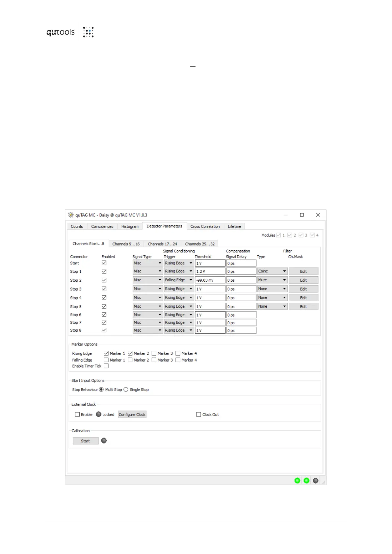The width and height of the screenshot is (392, 554).
Task: Click Stop 1 Threshold field showing 1.2 V
Action: 210,271
